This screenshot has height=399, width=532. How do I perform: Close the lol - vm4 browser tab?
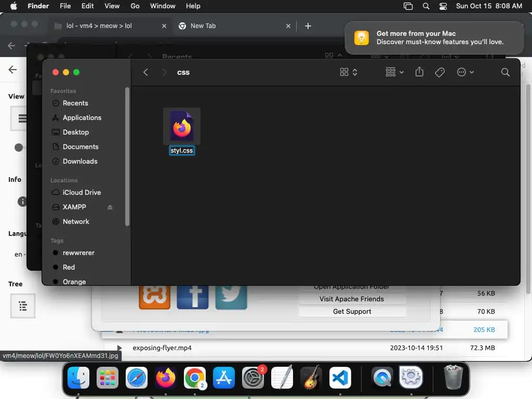coord(164,26)
